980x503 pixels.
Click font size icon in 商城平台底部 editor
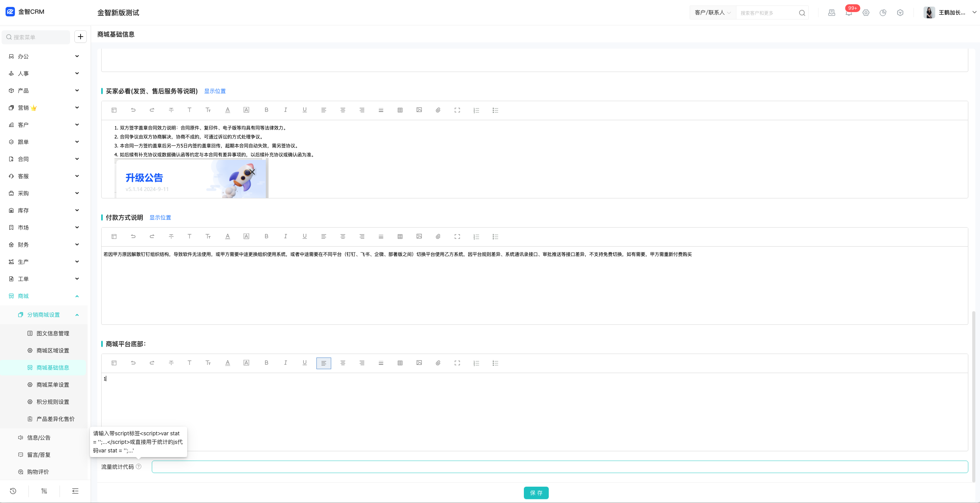[208, 363]
